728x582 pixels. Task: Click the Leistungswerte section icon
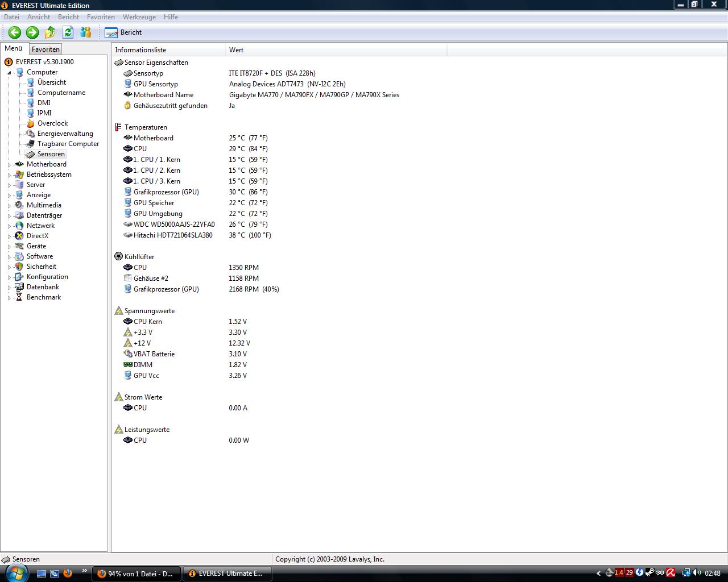118,430
